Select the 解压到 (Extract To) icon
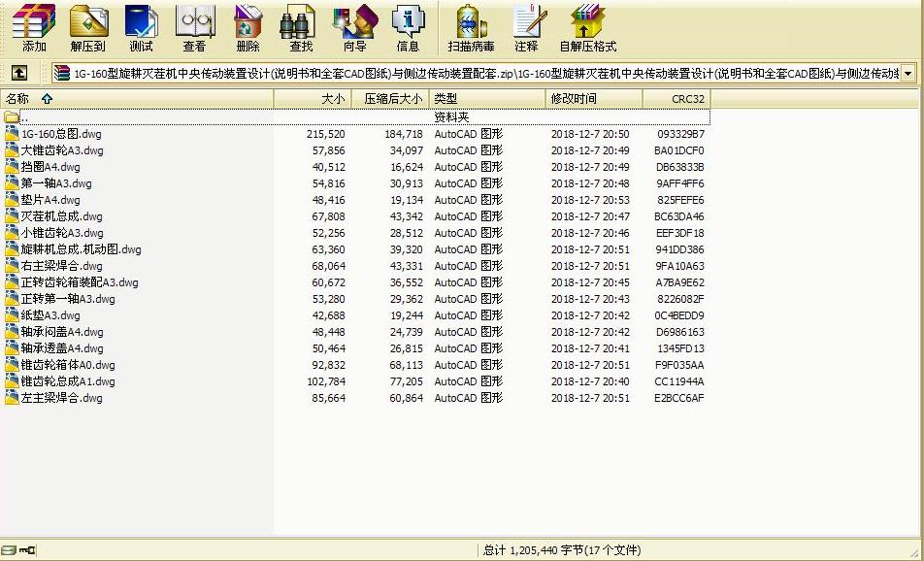The image size is (924, 561). point(88,26)
